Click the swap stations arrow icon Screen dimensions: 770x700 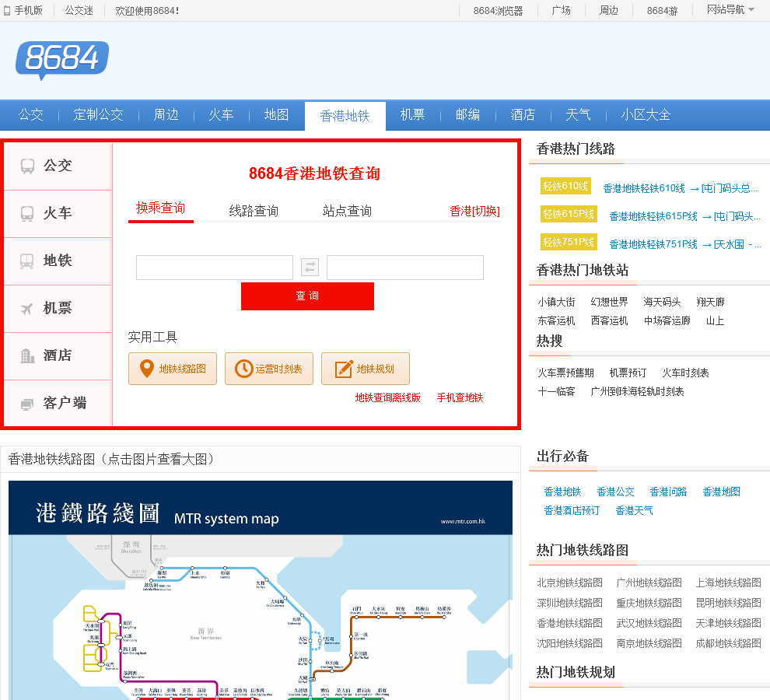click(x=310, y=268)
